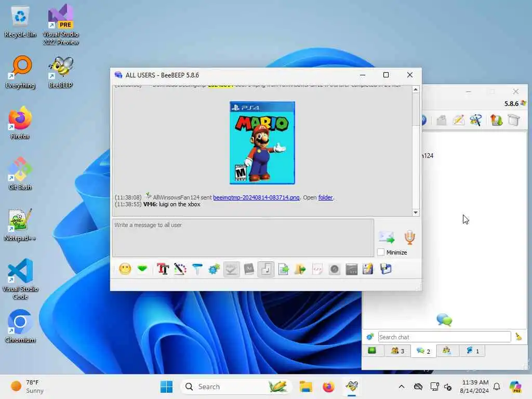Select the Chromium desktop shortcut
Screen dimensions: 532x399
coord(20,326)
